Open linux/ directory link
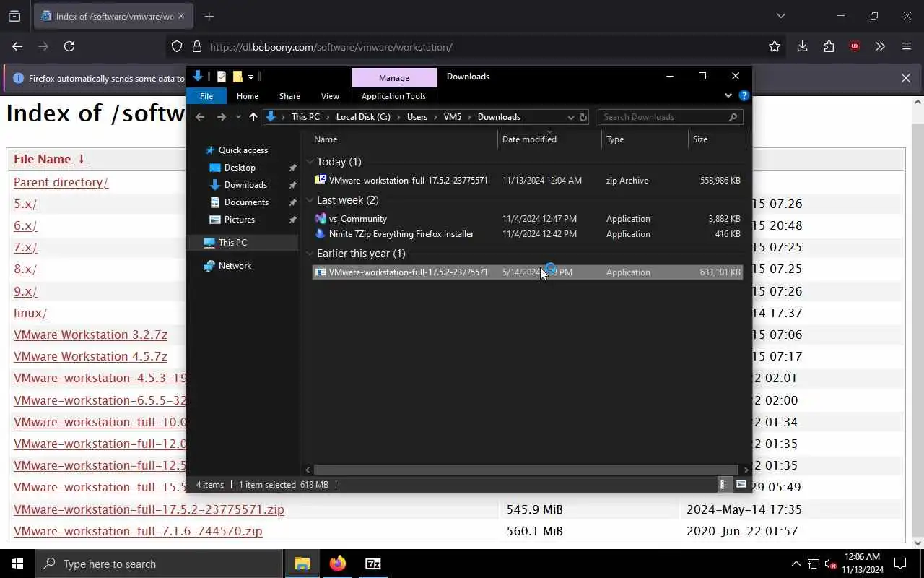The height and width of the screenshot is (578, 924). click(x=30, y=313)
